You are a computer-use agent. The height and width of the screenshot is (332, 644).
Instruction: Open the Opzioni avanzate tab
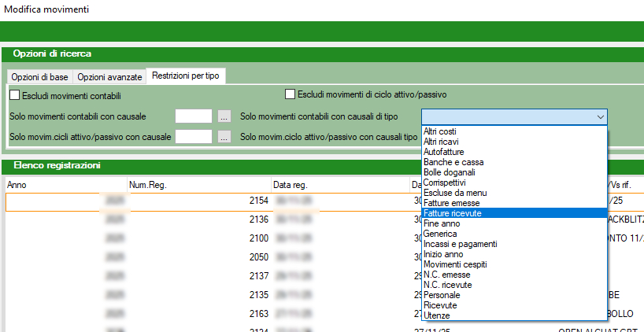click(110, 76)
